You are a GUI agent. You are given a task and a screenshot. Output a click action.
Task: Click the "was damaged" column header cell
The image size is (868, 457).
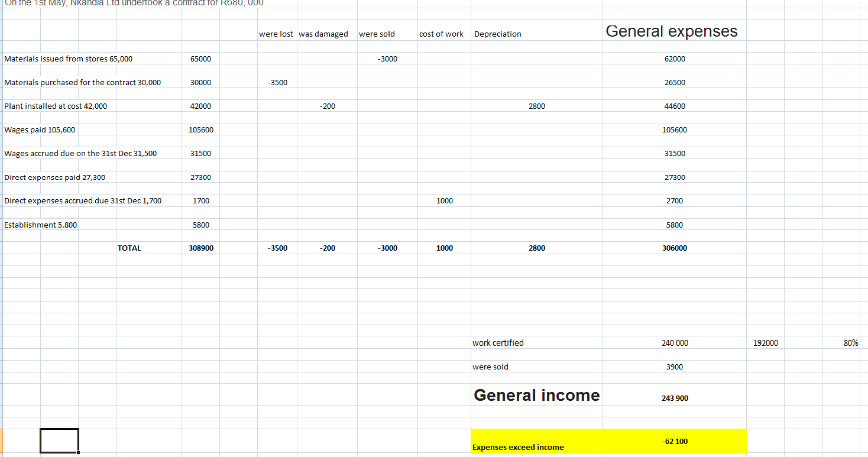tap(323, 34)
